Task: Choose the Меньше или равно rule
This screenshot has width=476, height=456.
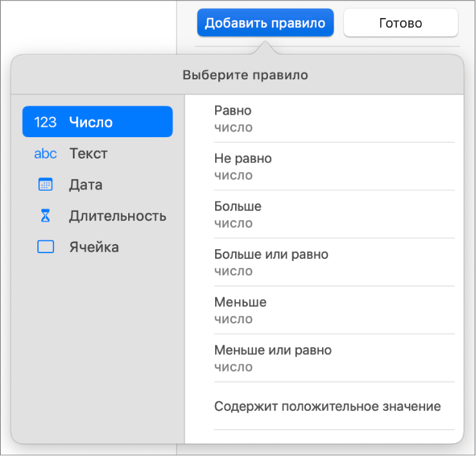Action: 334,358
